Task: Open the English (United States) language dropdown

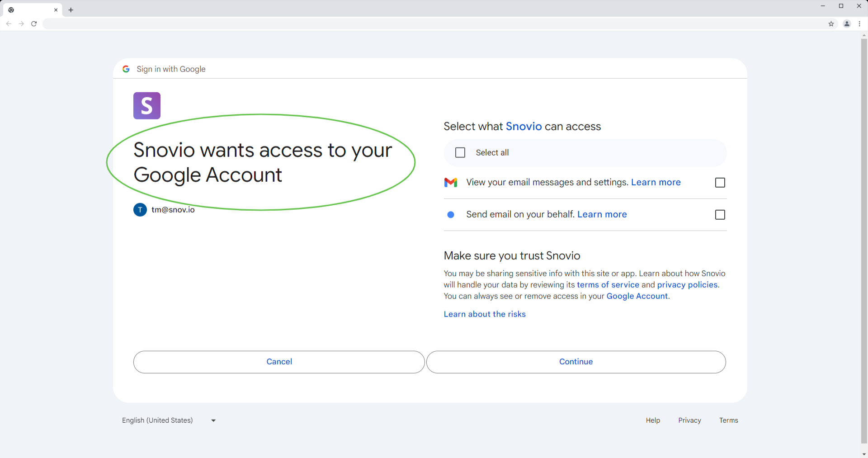Action: (169, 420)
